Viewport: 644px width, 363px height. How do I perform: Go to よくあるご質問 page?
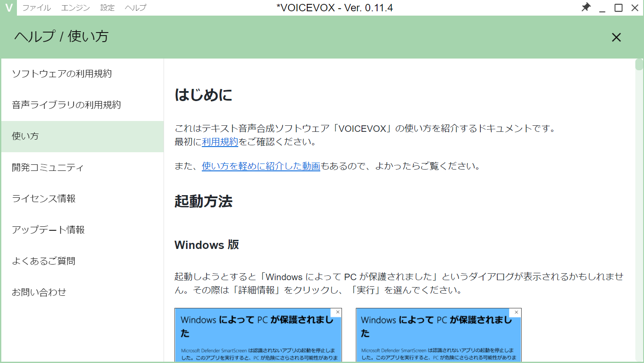pyautogui.click(x=82, y=261)
